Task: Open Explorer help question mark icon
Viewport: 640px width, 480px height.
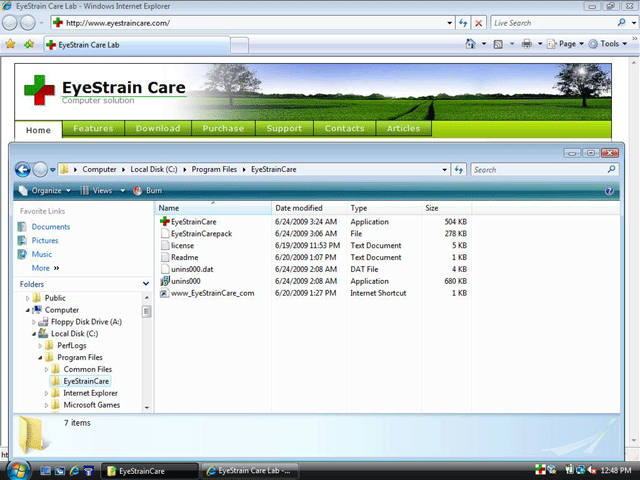Action: click(x=609, y=191)
